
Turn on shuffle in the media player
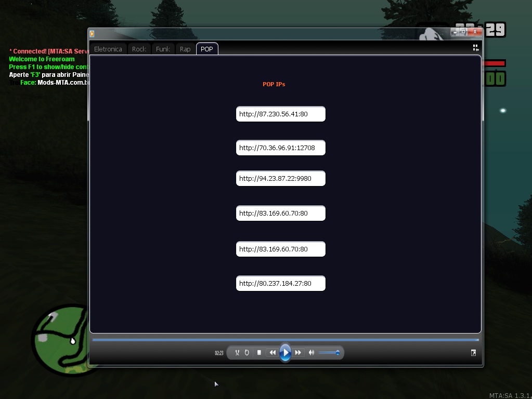coord(237,353)
